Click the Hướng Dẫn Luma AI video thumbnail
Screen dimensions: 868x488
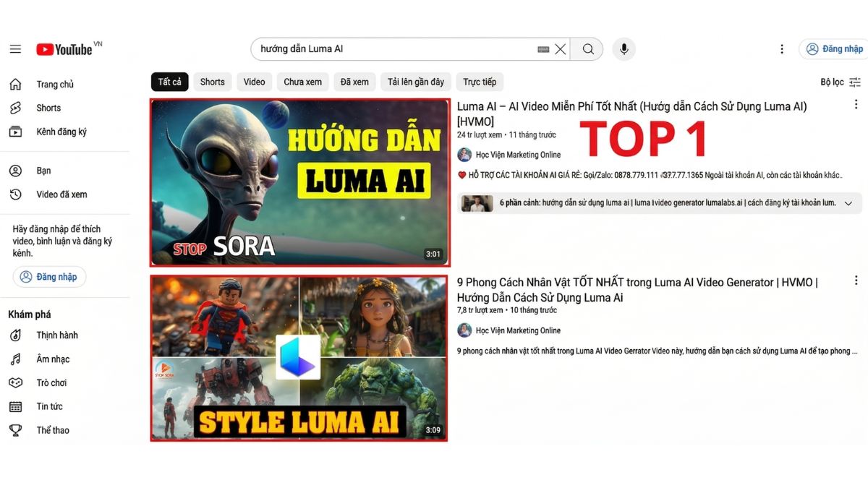(299, 182)
